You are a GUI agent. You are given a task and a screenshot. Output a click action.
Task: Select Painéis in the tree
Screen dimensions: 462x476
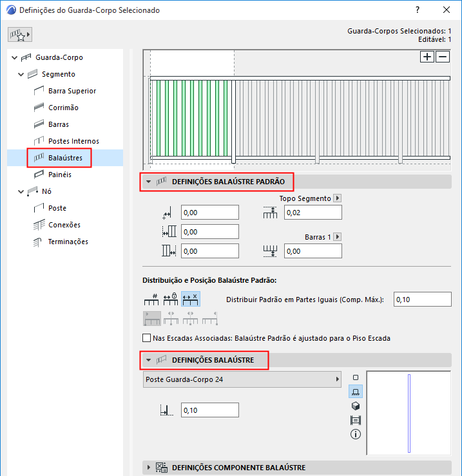pyautogui.click(x=59, y=175)
